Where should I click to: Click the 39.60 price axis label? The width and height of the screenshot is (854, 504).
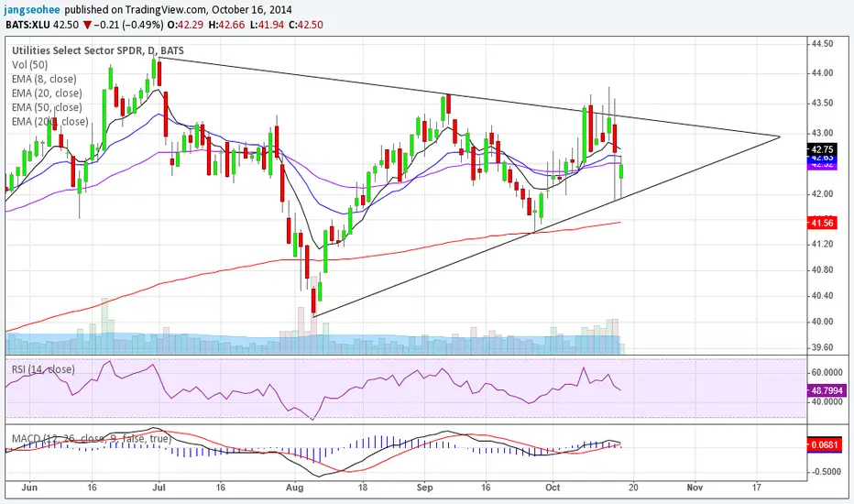(822, 347)
